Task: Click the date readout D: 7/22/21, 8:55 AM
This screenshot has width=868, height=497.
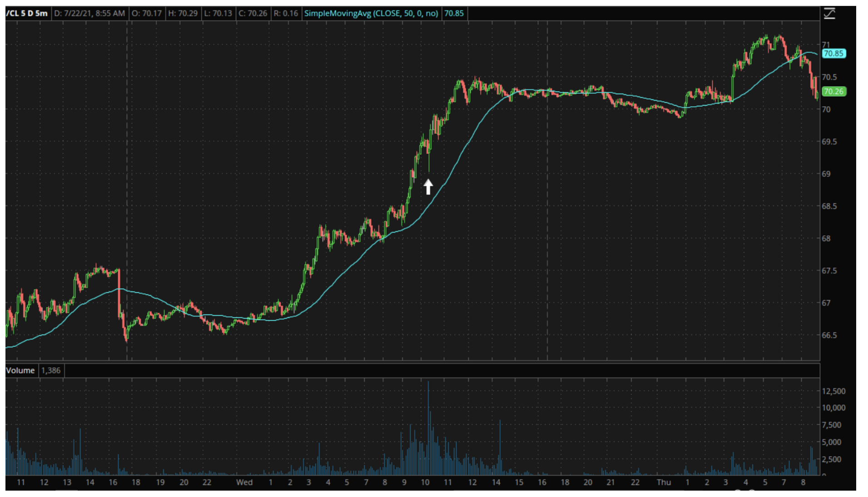Action: coord(90,13)
